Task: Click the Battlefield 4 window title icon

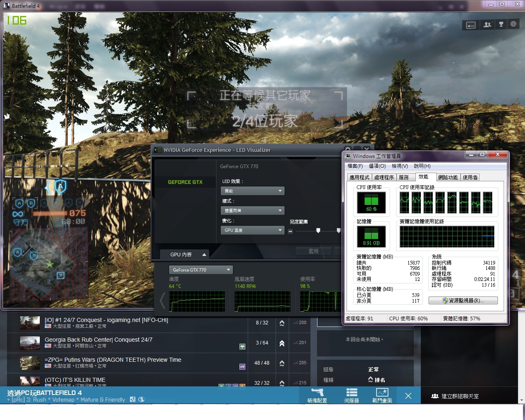Action: tap(7, 6)
